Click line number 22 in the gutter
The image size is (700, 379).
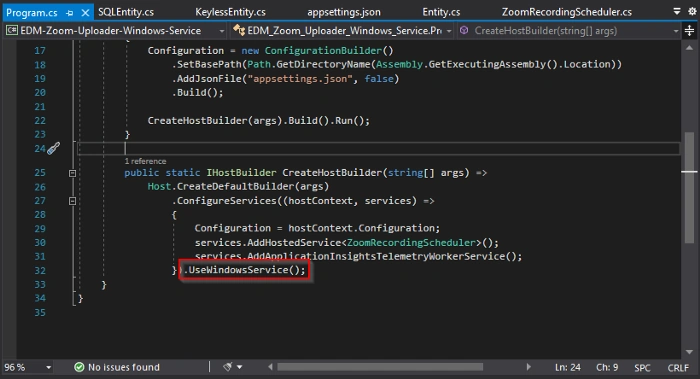pyautogui.click(x=40, y=121)
